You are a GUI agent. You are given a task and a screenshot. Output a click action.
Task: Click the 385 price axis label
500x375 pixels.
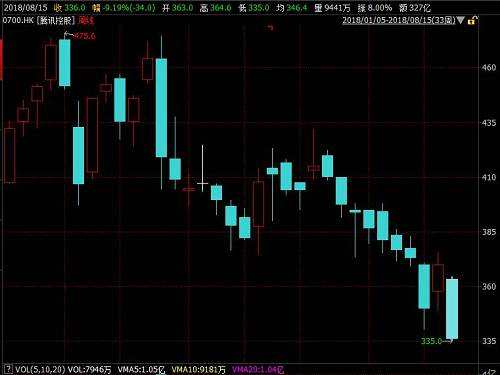[x=489, y=232]
